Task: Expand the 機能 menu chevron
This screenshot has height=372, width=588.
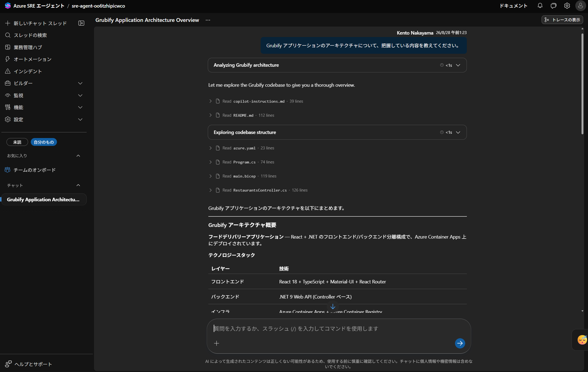Action: click(80, 107)
